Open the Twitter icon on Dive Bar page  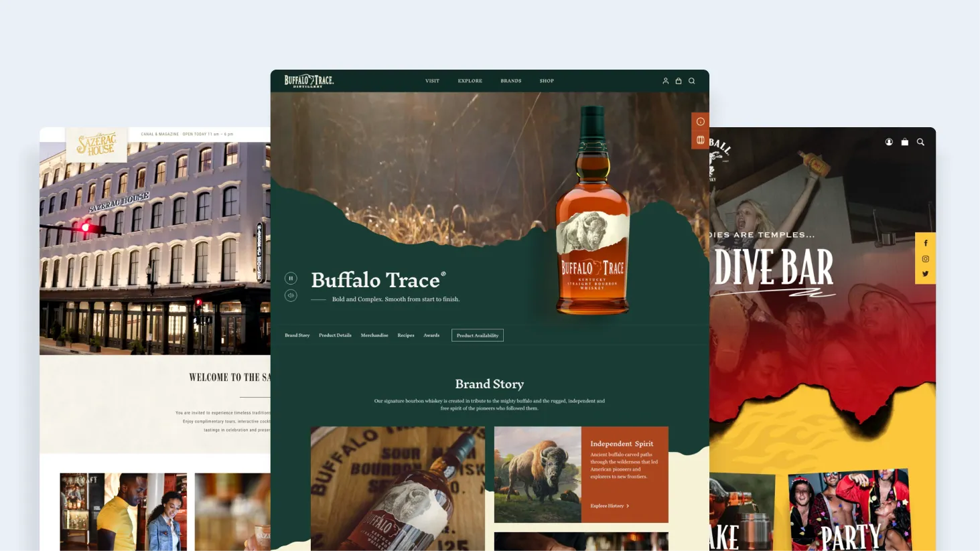click(926, 274)
